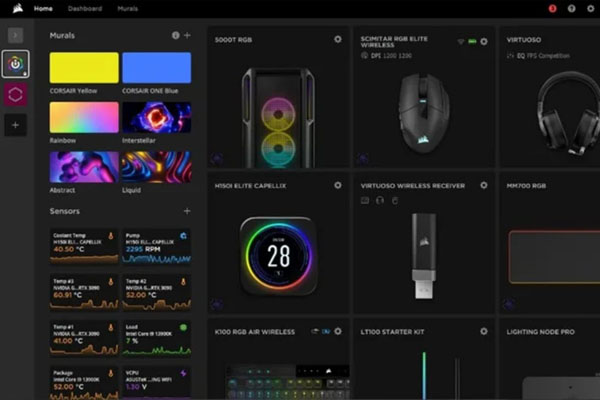Add a new sensor with plus icon
Viewport: 600px width, 400px height.
click(x=187, y=211)
